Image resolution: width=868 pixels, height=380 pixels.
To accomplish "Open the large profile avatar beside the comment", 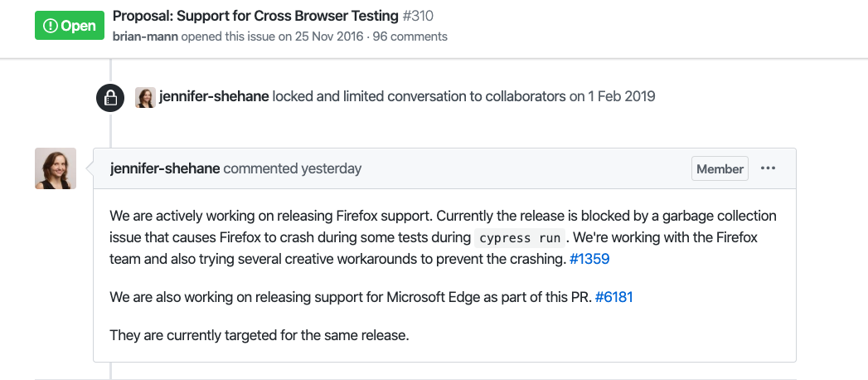I will tap(56, 168).
